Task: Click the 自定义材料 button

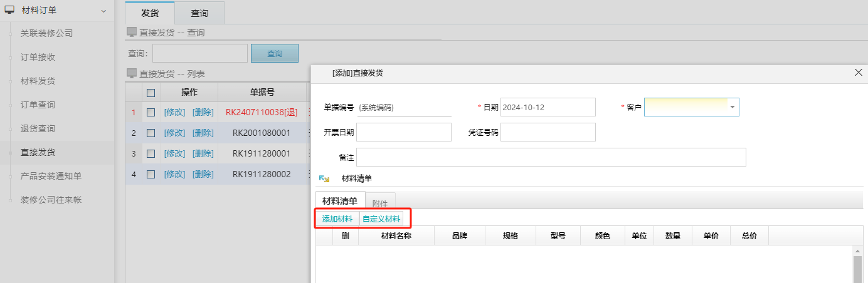Action: [x=381, y=219]
